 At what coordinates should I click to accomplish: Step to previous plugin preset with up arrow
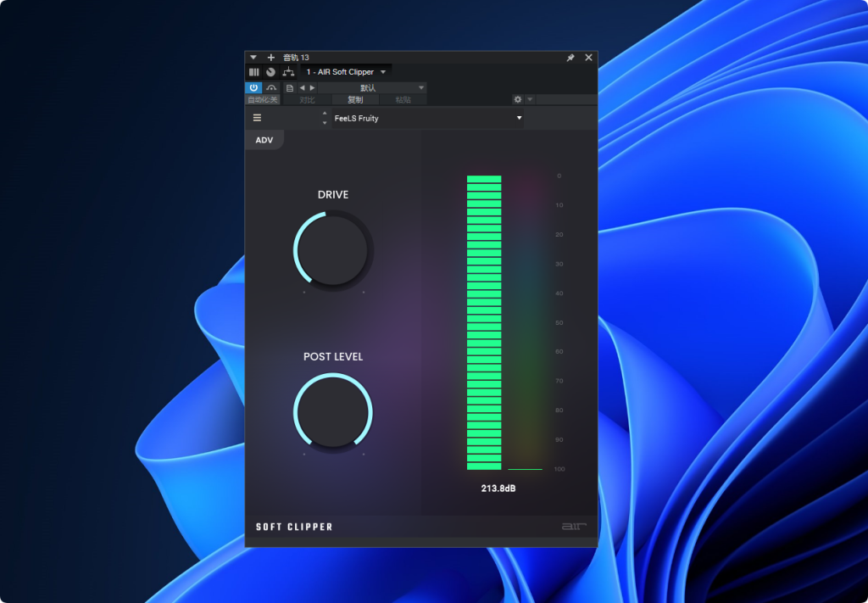pyautogui.click(x=325, y=113)
